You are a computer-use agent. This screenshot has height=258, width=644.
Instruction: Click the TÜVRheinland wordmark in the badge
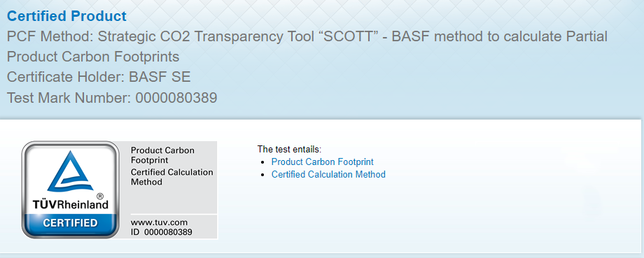pyautogui.click(x=70, y=205)
